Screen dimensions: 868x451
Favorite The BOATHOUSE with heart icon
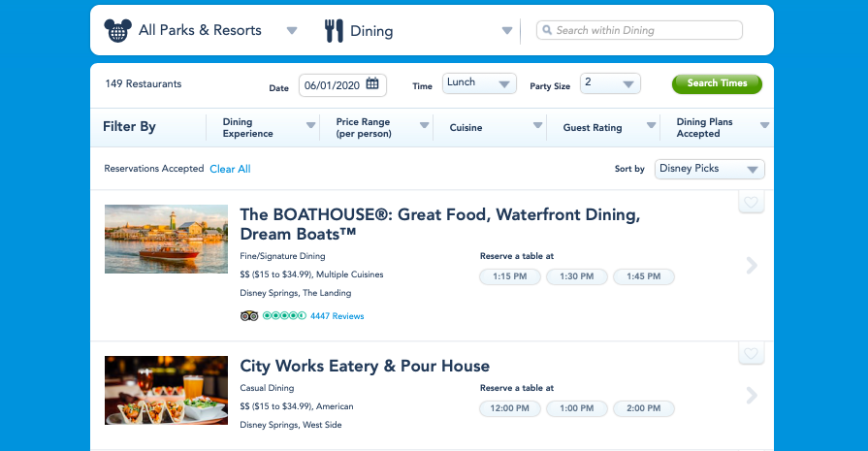point(750,202)
